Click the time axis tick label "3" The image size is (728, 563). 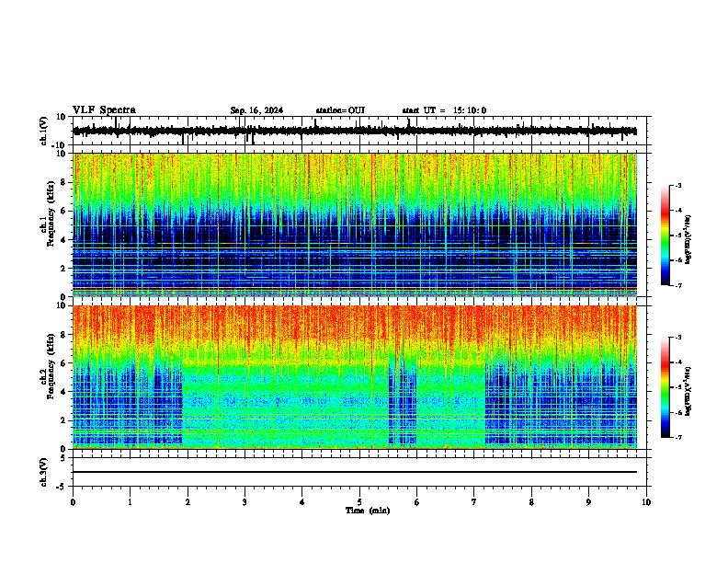(245, 502)
